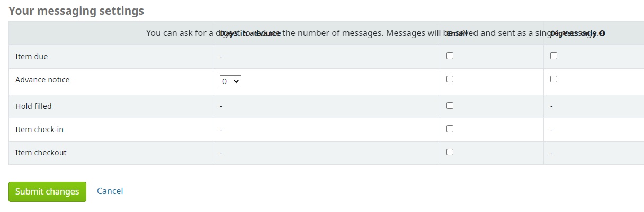644x212 pixels.
Task: Click the Hold filled row label
Action: (33, 106)
